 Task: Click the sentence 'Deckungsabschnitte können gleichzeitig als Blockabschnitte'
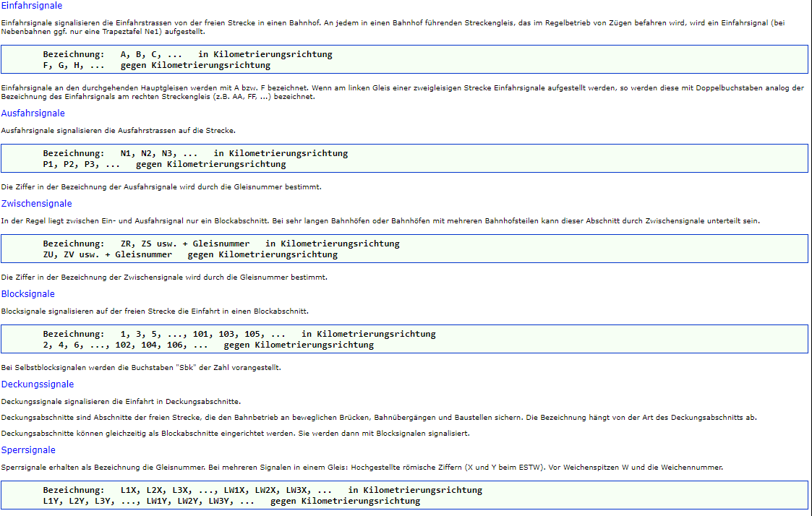coord(235,433)
